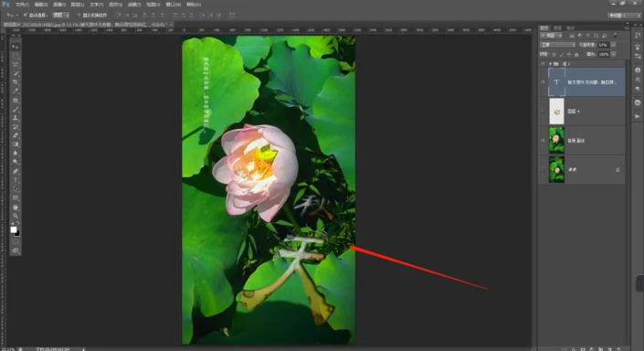Hide the text layer via its eye icon
The width and height of the screenshot is (644, 351).
543,82
